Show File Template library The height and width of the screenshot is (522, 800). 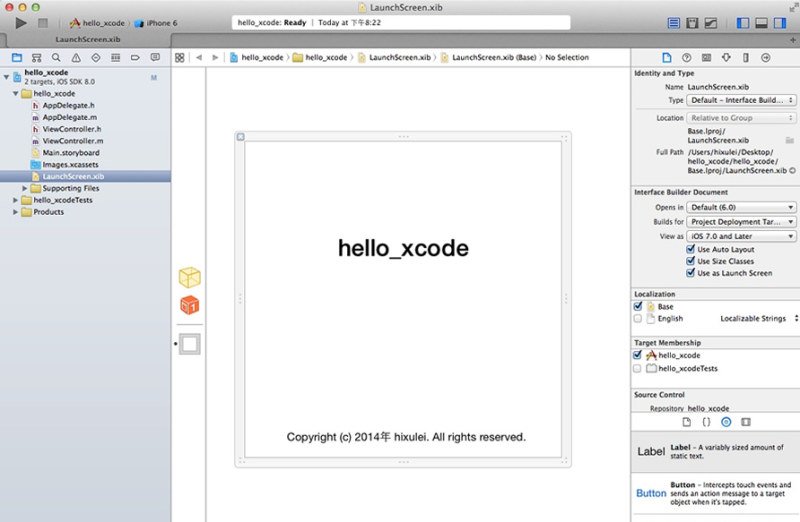pos(687,422)
